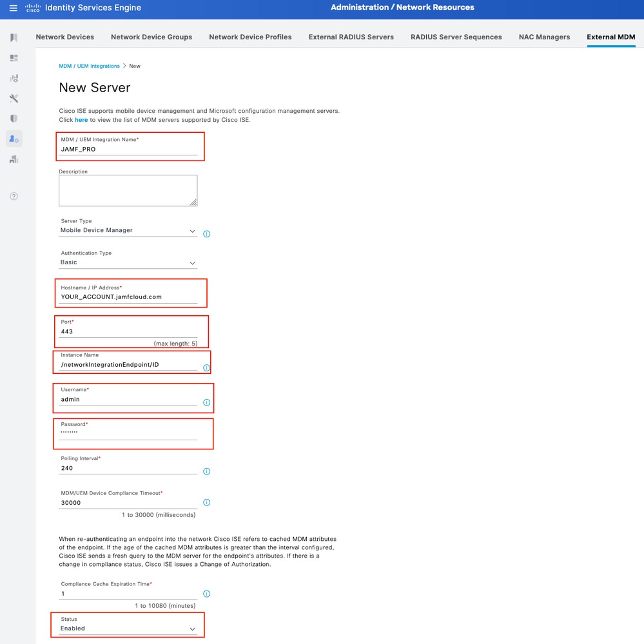Switch to the Network Devices tab
The width and height of the screenshot is (644, 644).
coord(64,37)
